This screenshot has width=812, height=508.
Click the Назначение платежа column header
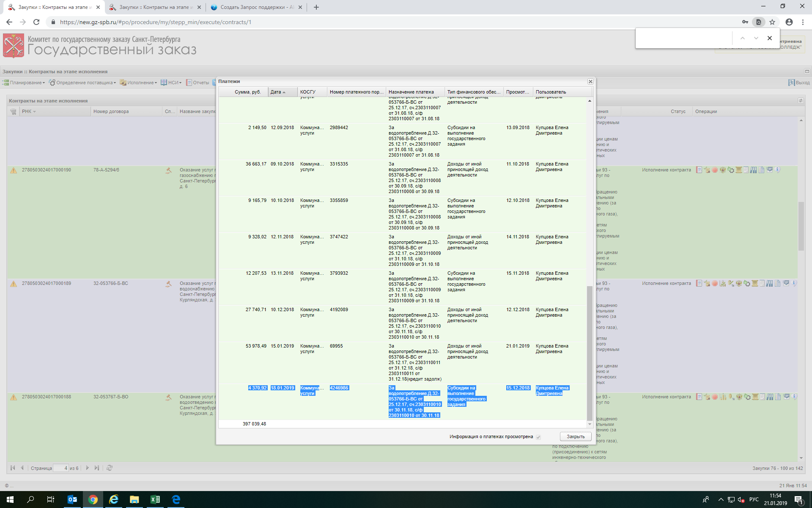click(x=415, y=92)
